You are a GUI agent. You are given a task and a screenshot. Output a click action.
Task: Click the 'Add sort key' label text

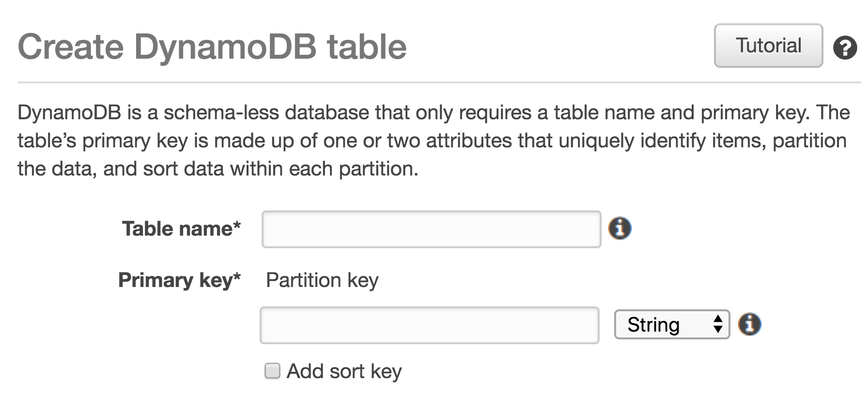[344, 371]
